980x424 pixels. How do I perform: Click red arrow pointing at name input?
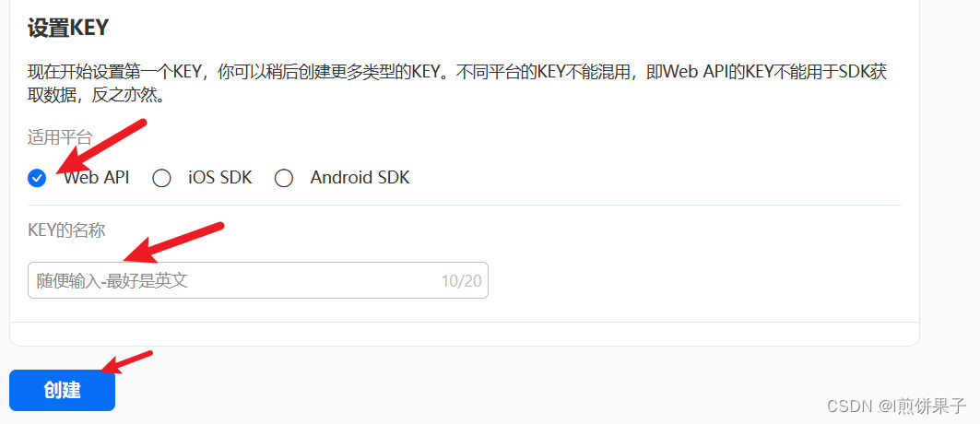[173, 242]
